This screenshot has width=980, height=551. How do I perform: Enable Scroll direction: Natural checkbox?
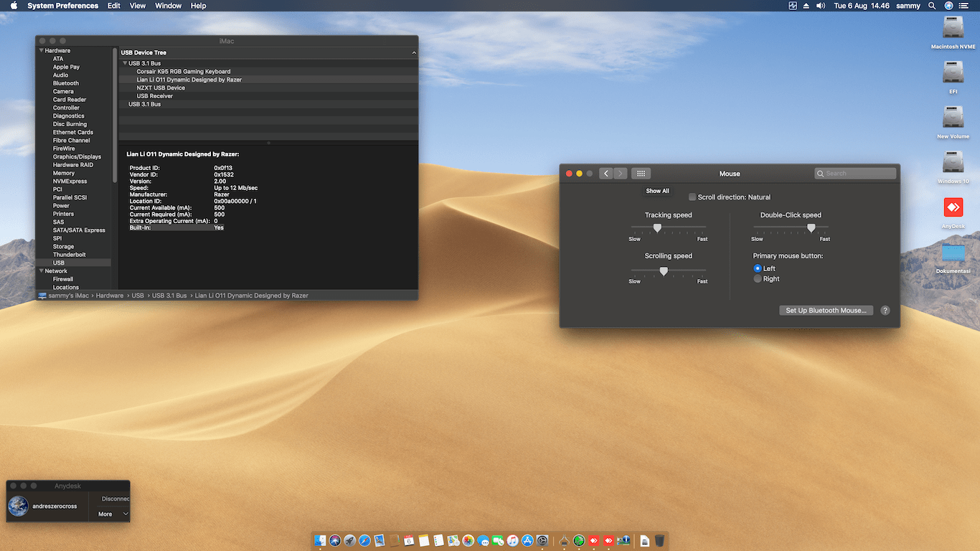[692, 197]
